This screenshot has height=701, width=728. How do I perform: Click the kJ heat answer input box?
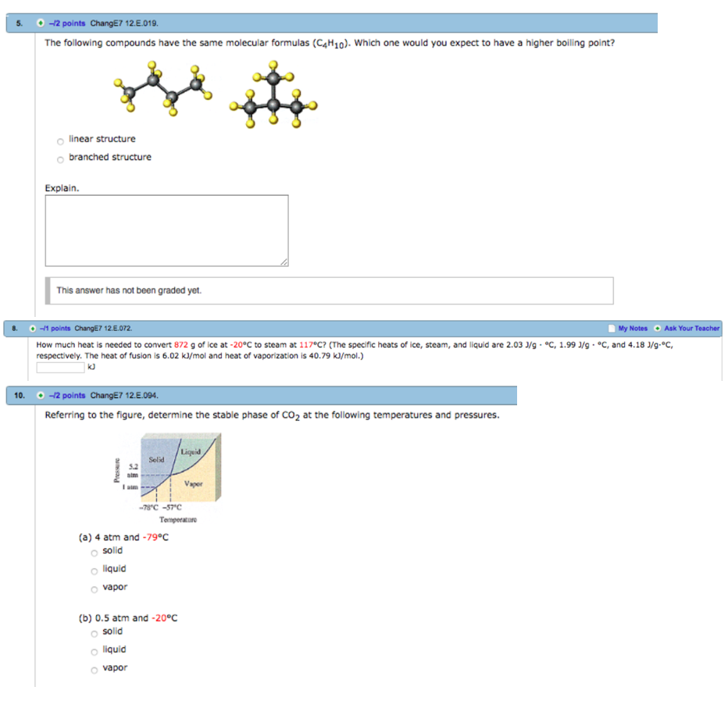60,367
